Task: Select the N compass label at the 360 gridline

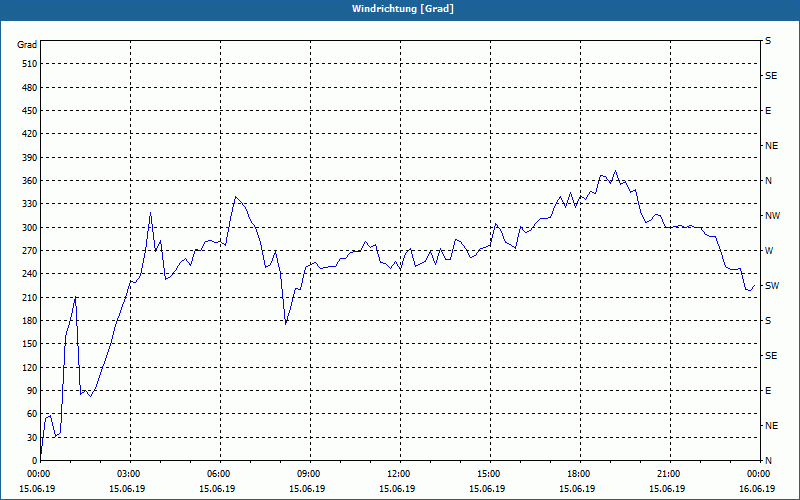Action: 768,181
